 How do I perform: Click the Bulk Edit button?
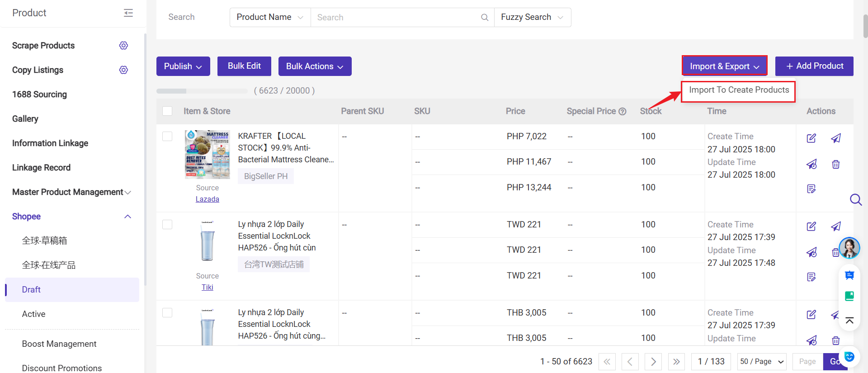point(244,66)
